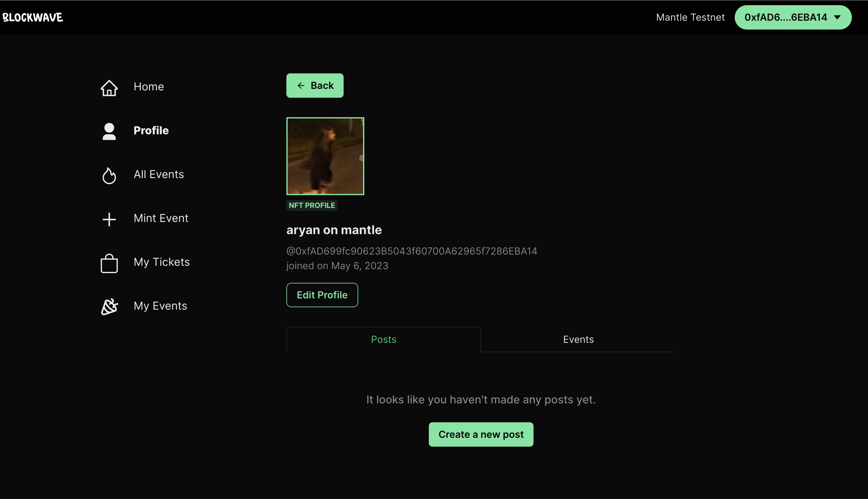Image resolution: width=868 pixels, height=499 pixels.
Task: Click the NFT PROFILE badge
Action: pos(312,205)
